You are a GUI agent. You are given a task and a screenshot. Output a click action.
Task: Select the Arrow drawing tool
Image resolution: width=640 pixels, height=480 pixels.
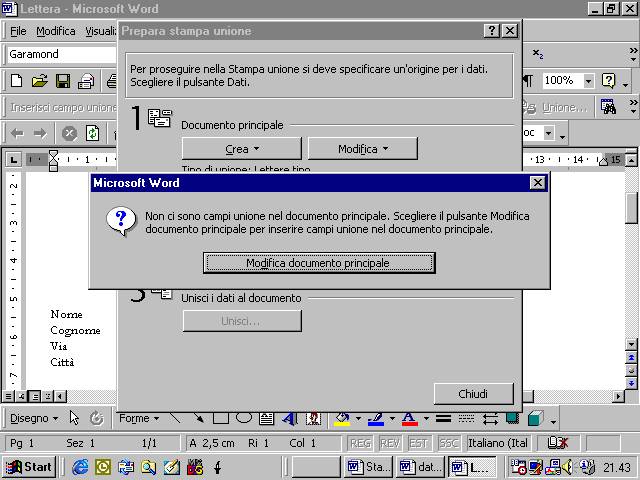coord(198,418)
